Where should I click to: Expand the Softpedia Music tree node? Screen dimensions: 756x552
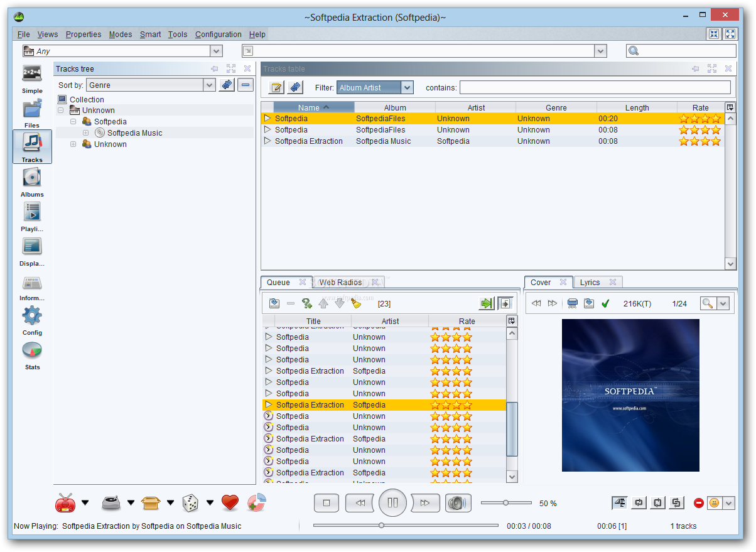click(x=85, y=133)
